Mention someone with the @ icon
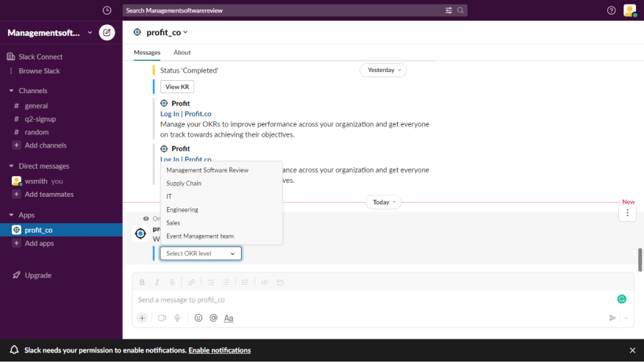The height and width of the screenshot is (362, 644). click(214, 318)
